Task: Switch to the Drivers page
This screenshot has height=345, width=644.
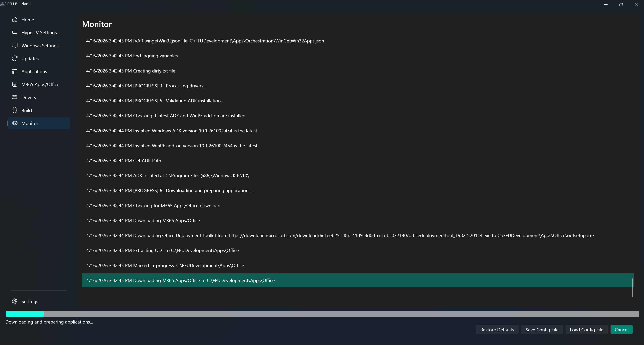Action: (29, 97)
